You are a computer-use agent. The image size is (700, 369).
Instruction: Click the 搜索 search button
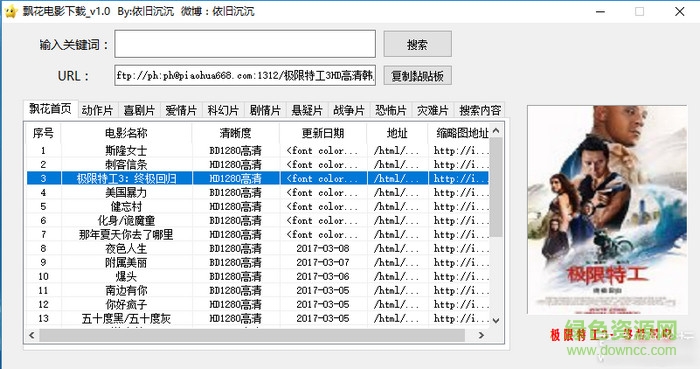[x=417, y=44]
